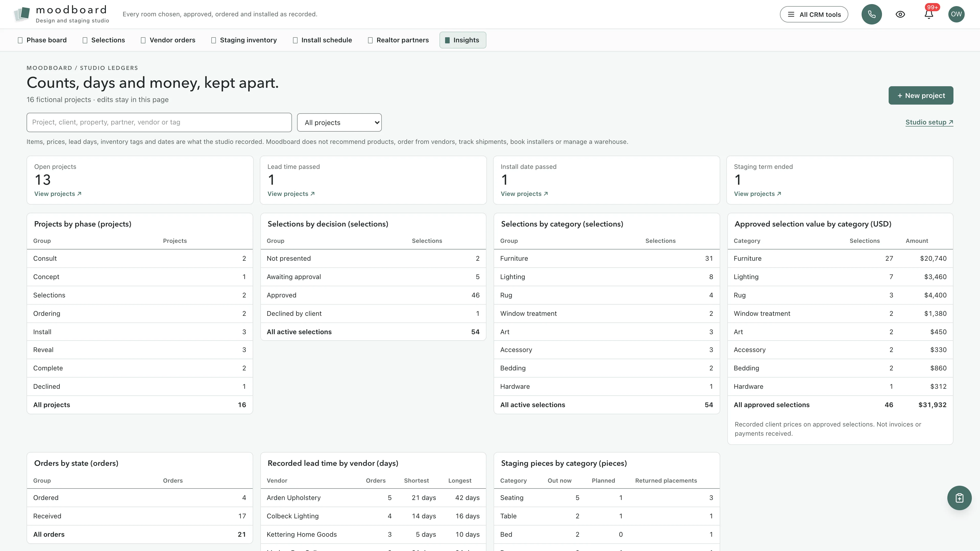The width and height of the screenshot is (980, 551).
Task: Click the Approved decision row
Action: point(373,295)
